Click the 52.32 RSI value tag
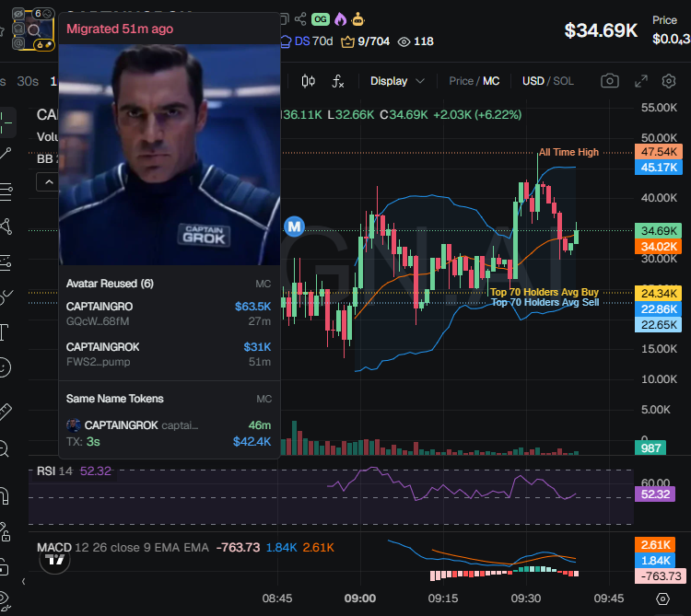 [655, 494]
